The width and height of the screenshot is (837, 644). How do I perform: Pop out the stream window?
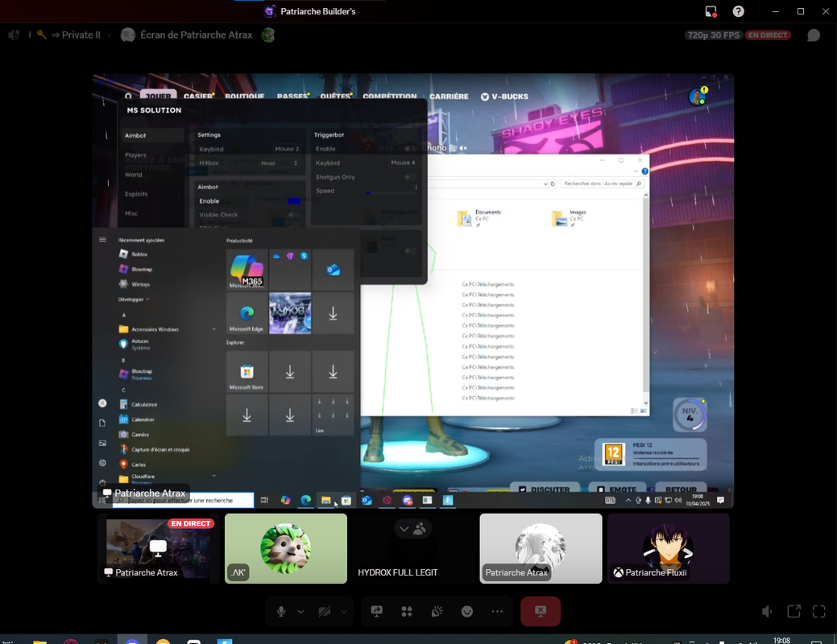(793, 612)
